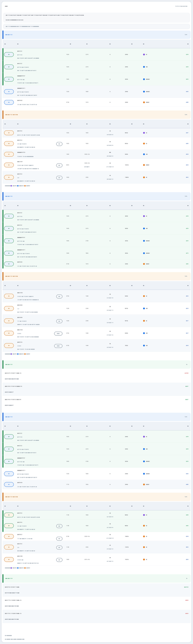The height and width of the screenshot is (644, 193).
Task: Click green pill button in the very first table row
Action: [x=9, y=55]
